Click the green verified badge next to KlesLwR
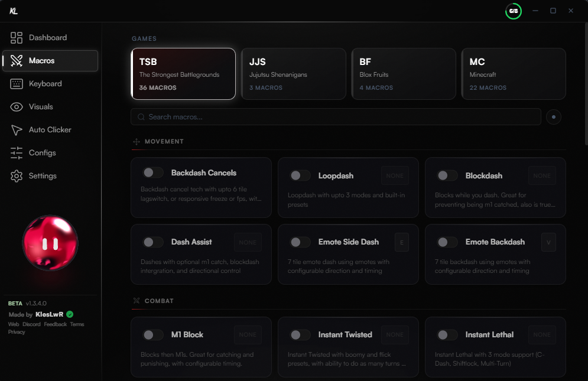Viewport: 588px width, 381px height. pos(70,314)
